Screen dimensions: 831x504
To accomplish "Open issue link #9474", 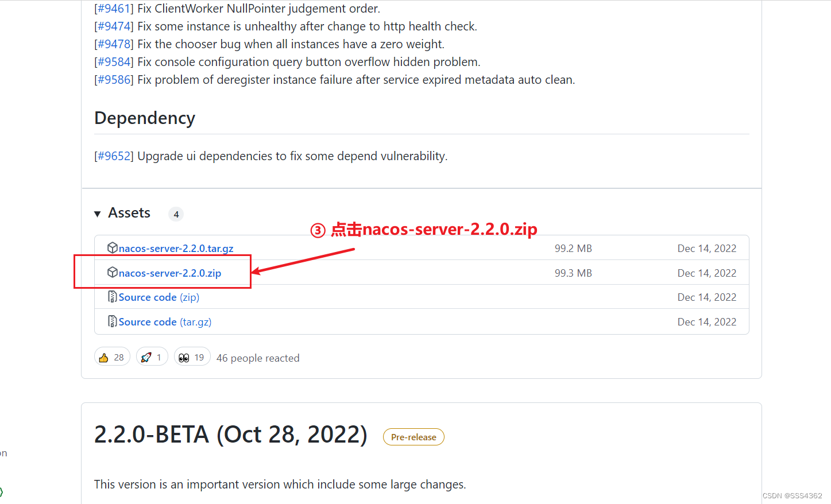I will coord(114,26).
